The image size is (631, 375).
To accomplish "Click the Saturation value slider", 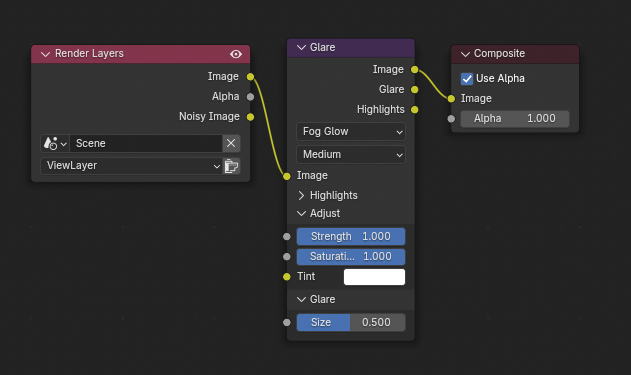I will pos(351,257).
